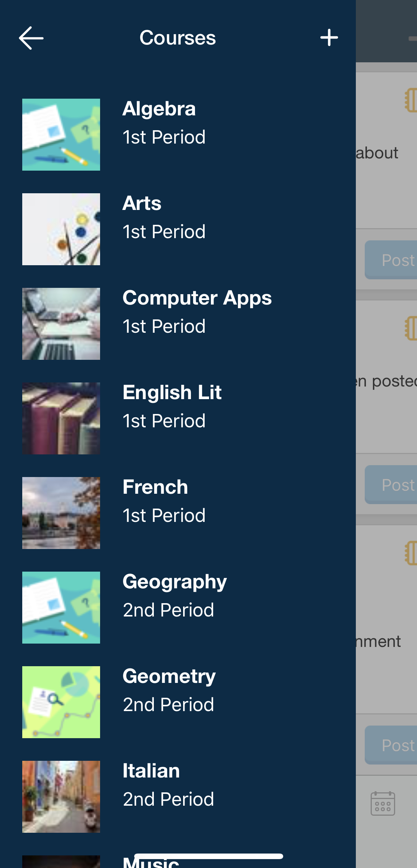Tap the plus icon to add course

tap(329, 38)
